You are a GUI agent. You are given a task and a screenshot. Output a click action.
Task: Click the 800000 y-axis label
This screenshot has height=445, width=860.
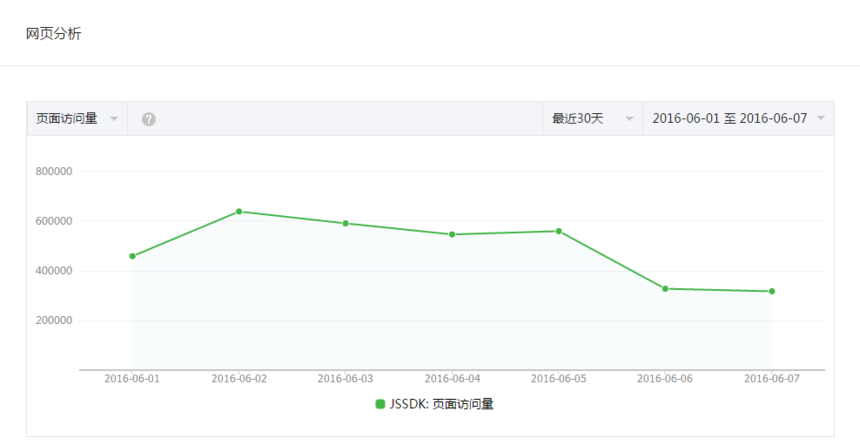click(x=54, y=171)
